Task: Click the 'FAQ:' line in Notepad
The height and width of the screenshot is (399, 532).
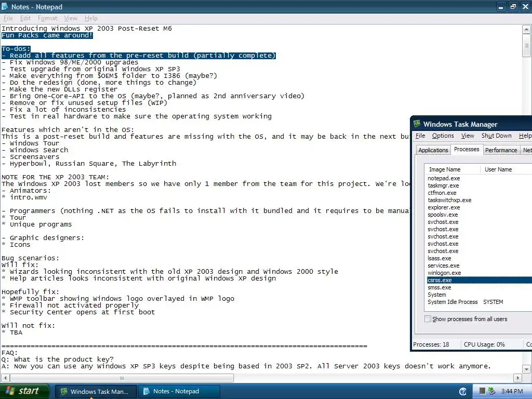Action: tap(9, 353)
